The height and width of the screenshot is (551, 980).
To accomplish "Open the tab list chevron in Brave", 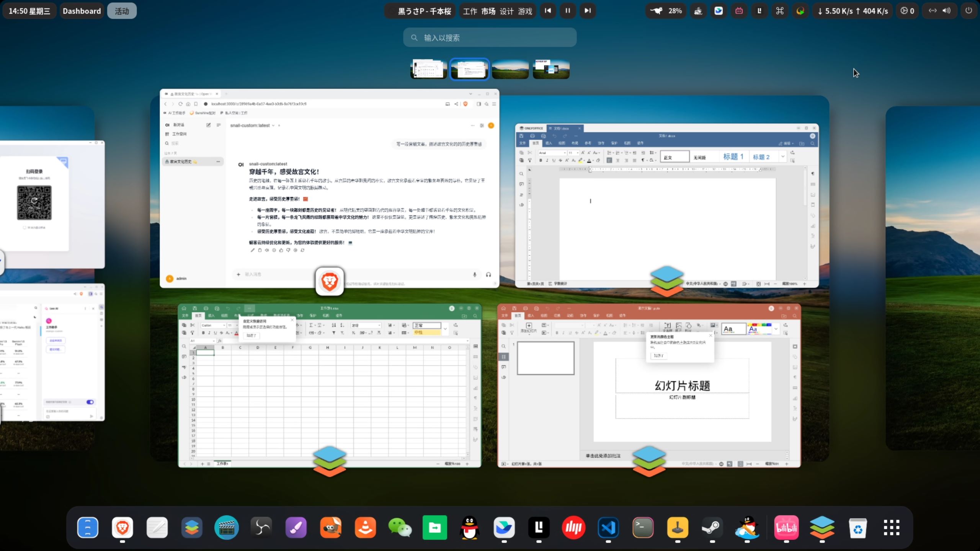I will coord(470,94).
